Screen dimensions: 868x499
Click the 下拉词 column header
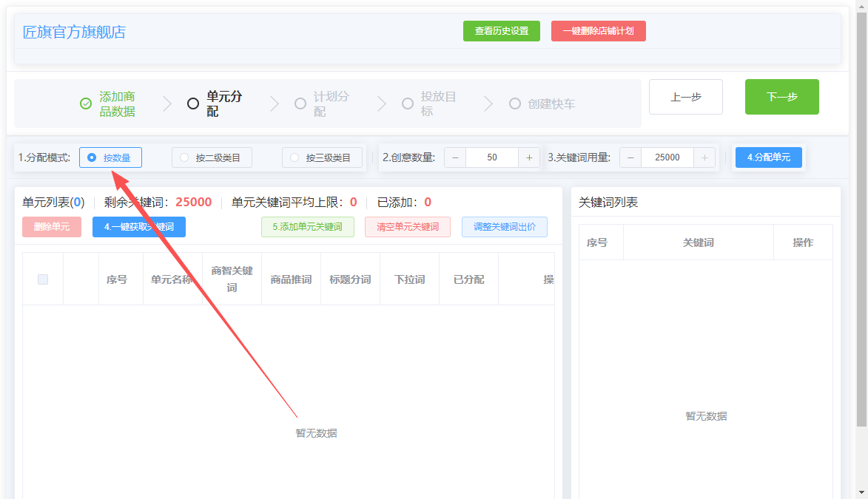click(410, 279)
